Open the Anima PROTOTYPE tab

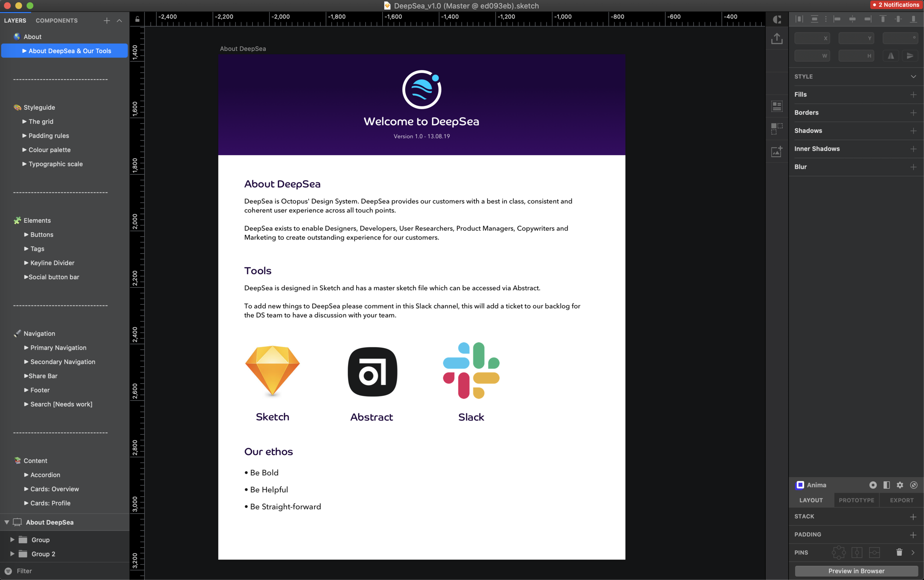856,500
